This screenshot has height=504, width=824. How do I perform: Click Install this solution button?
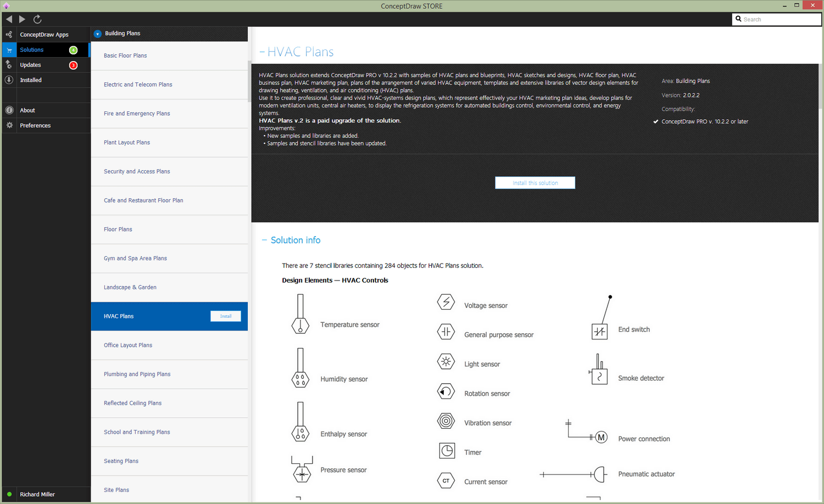[x=535, y=183]
